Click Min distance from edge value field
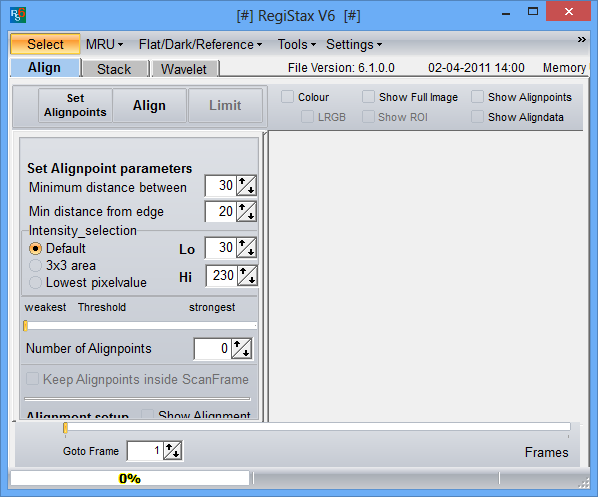598x497 pixels. [x=221, y=211]
